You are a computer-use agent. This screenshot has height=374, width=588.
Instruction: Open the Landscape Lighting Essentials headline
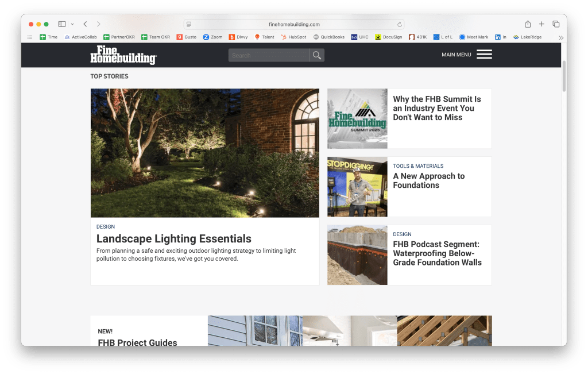coord(174,239)
